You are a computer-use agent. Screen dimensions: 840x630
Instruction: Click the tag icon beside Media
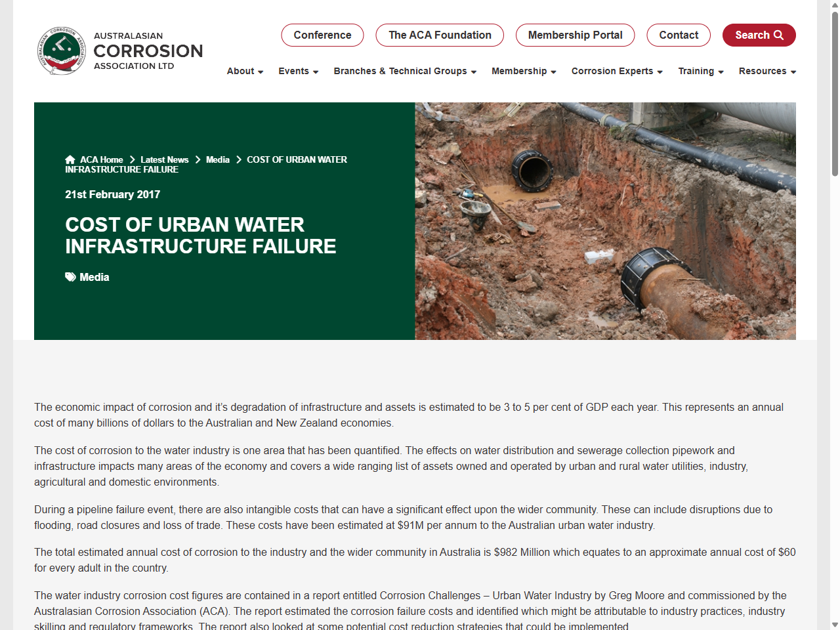pyautogui.click(x=70, y=277)
